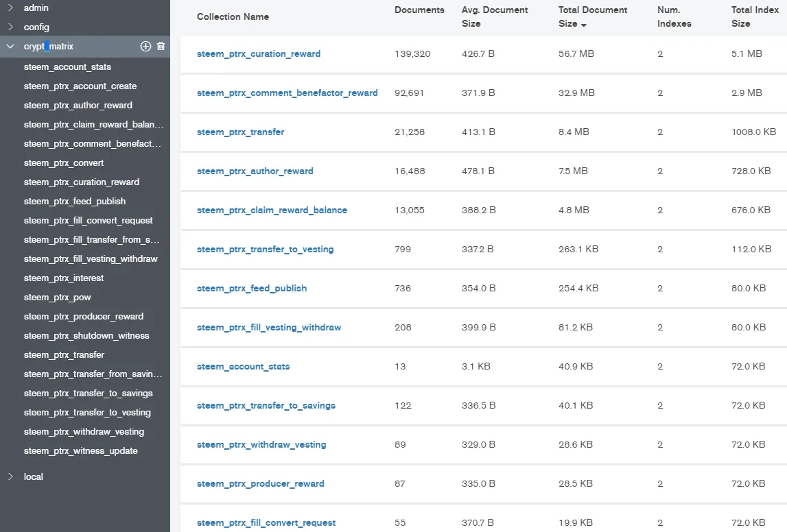The height and width of the screenshot is (532, 787).
Task: Select steem_ptrx_comment_benefact… in sidebar
Action: [93, 143]
